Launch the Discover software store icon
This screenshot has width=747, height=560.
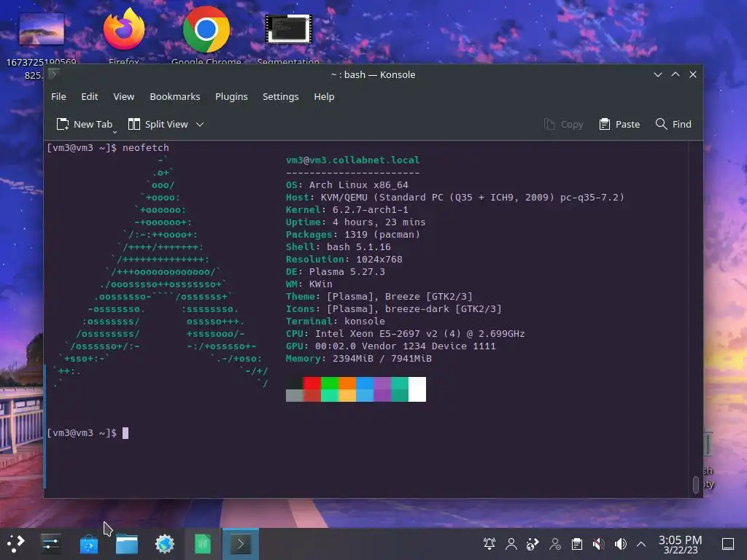[x=88, y=544]
